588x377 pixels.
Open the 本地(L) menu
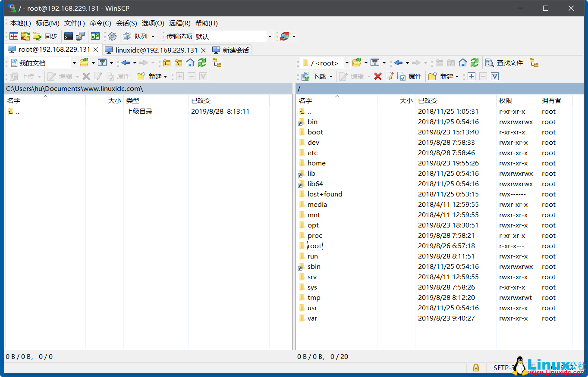(20, 23)
